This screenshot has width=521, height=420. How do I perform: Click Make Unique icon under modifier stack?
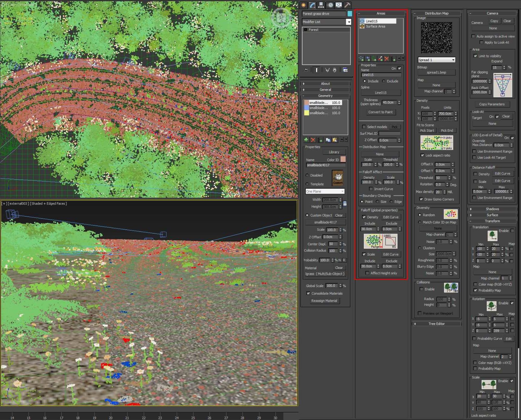[x=327, y=70]
